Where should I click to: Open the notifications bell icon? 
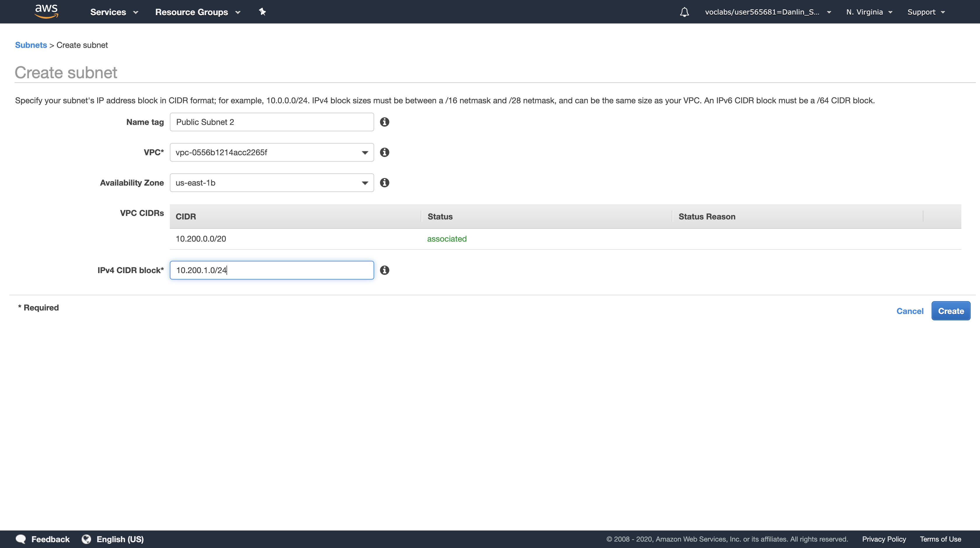tap(684, 12)
